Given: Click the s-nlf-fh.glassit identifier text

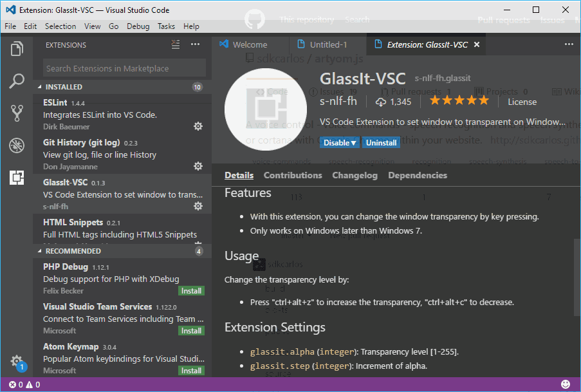Looking at the screenshot, I should click(443, 79).
